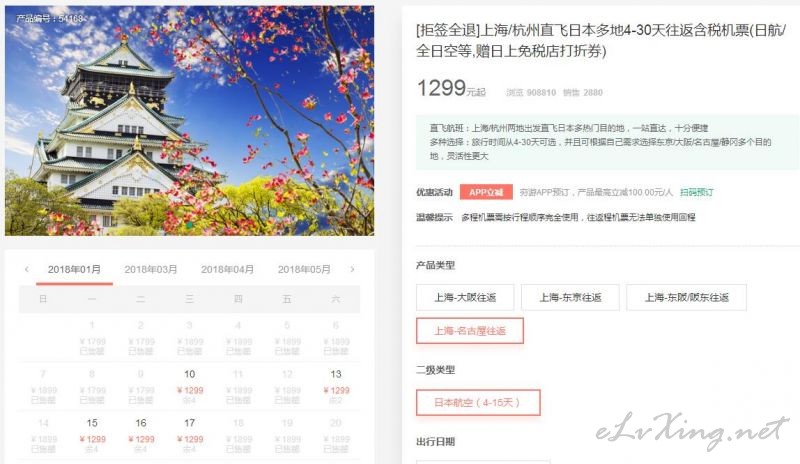This screenshot has height=464, width=800.
Task: Select product type 上海-东京往返
Action: (570, 297)
